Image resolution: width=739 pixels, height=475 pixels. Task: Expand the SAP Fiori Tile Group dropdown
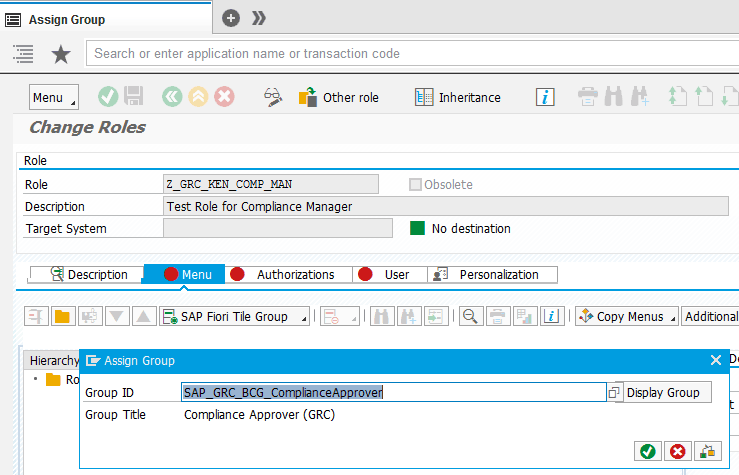pyautogui.click(x=235, y=317)
